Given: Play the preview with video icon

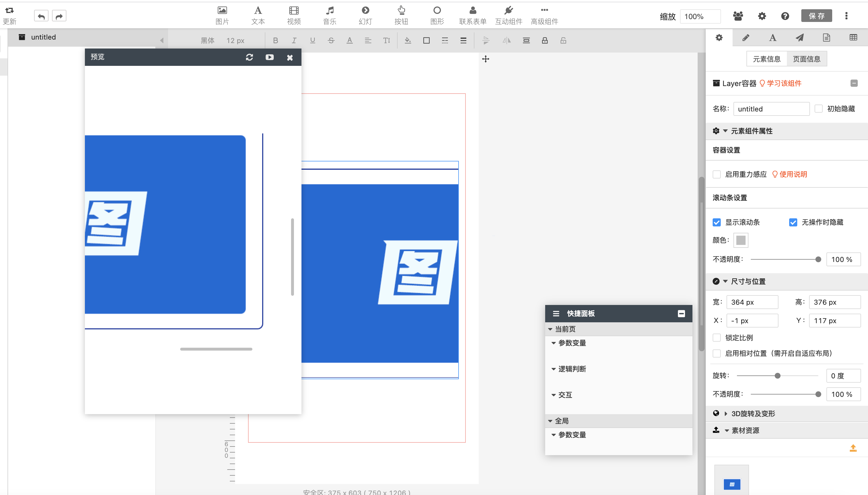Looking at the screenshot, I should [269, 57].
